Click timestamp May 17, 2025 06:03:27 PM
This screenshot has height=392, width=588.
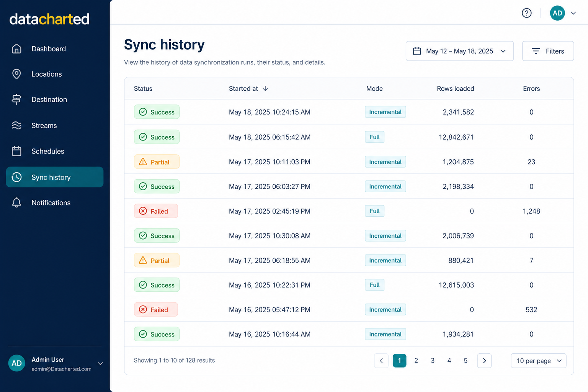pyautogui.click(x=269, y=186)
